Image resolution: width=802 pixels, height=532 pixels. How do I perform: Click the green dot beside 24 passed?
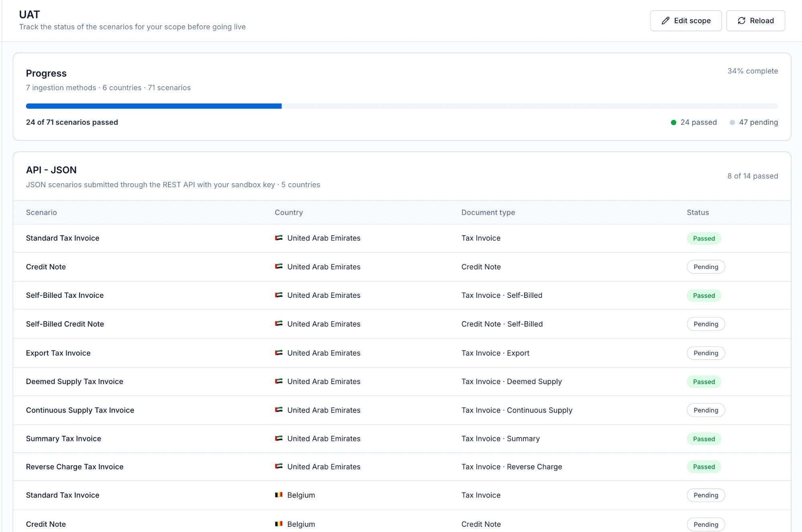coord(674,122)
